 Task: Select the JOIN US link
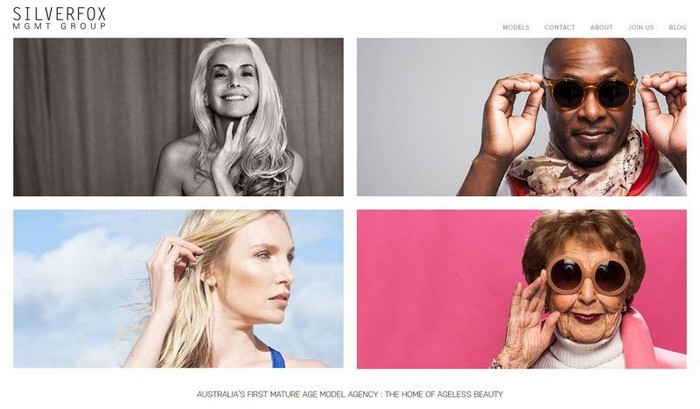(x=641, y=27)
